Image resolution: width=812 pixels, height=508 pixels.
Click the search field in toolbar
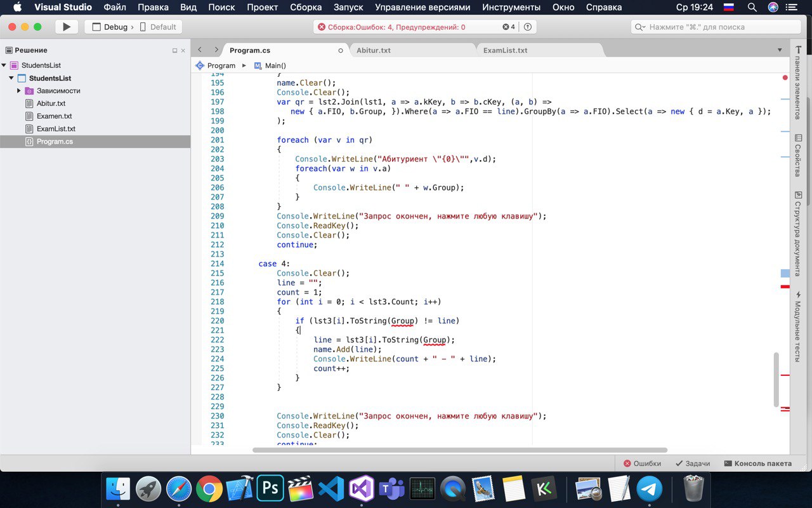pyautogui.click(x=716, y=27)
